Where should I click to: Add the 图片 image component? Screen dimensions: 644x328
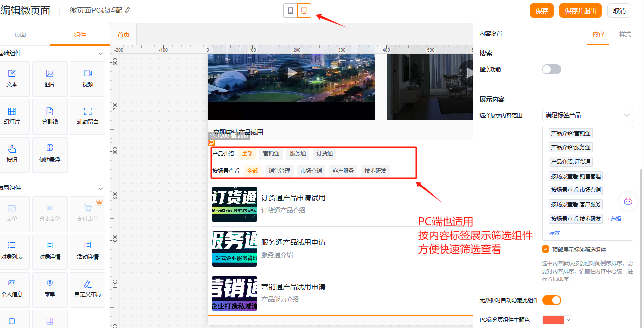(50, 79)
